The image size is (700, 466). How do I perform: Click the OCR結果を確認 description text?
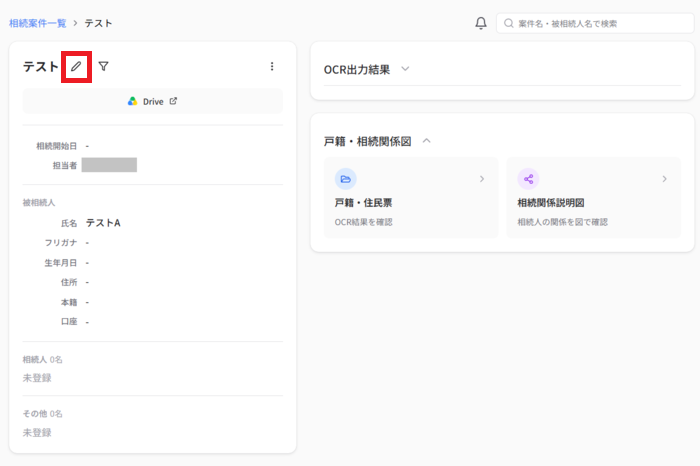[x=363, y=222]
